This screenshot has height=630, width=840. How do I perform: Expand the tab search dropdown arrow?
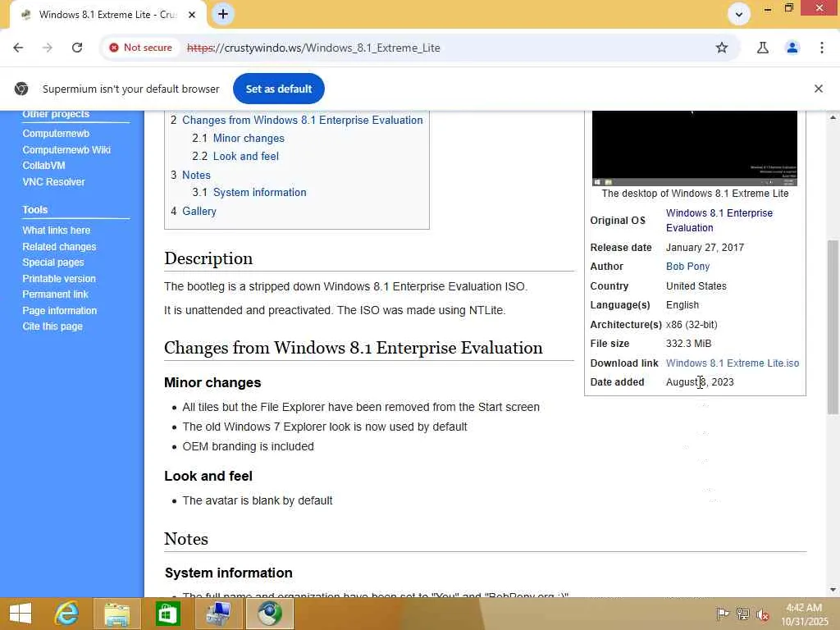click(x=739, y=15)
